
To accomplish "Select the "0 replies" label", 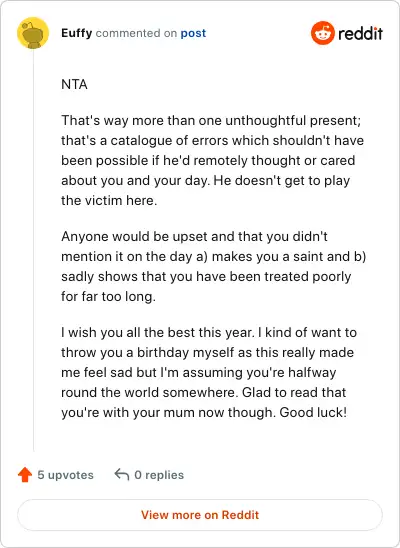I will pos(159,475).
